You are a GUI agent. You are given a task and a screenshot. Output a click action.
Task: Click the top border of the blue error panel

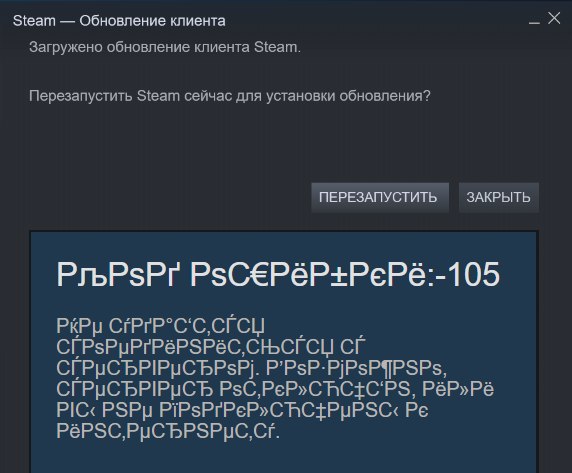[x=283, y=231]
